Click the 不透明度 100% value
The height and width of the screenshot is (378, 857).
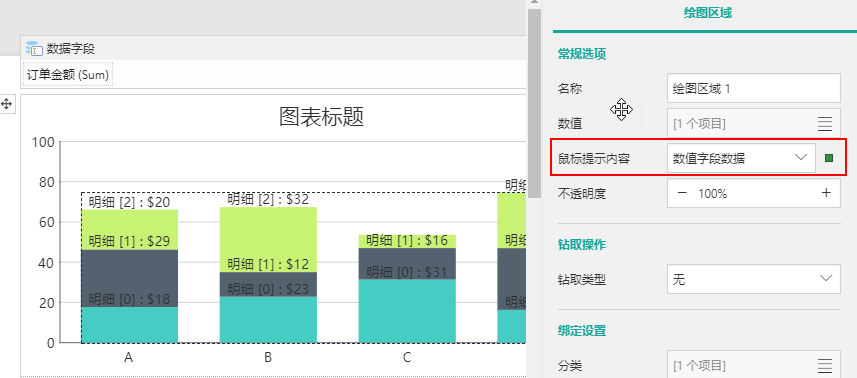(x=712, y=194)
